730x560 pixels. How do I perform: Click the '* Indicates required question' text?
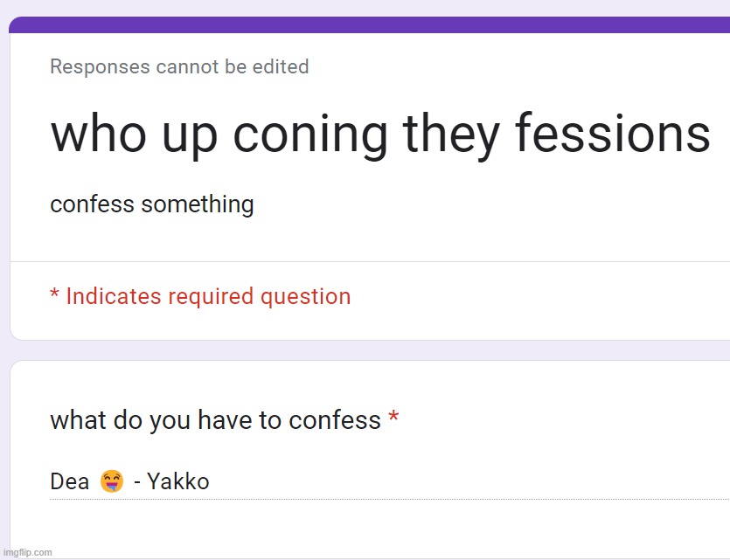(201, 297)
